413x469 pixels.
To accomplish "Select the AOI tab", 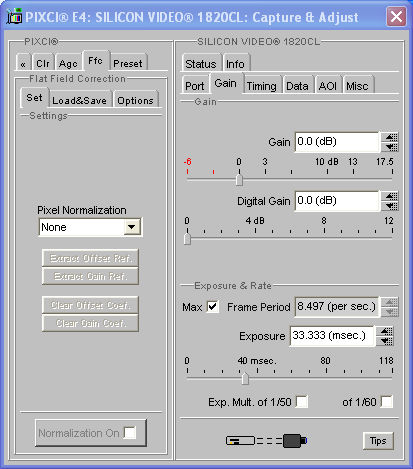I will click(328, 85).
